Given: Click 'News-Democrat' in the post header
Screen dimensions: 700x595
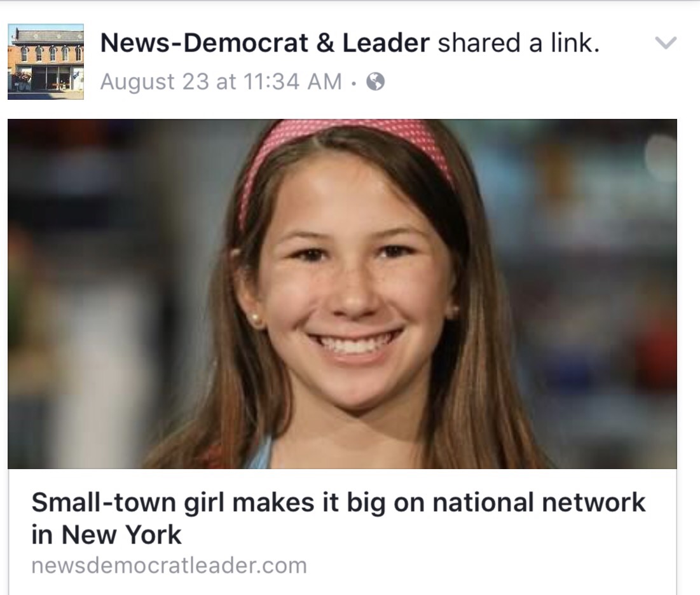Looking at the screenshot, I should pos(204,43).
